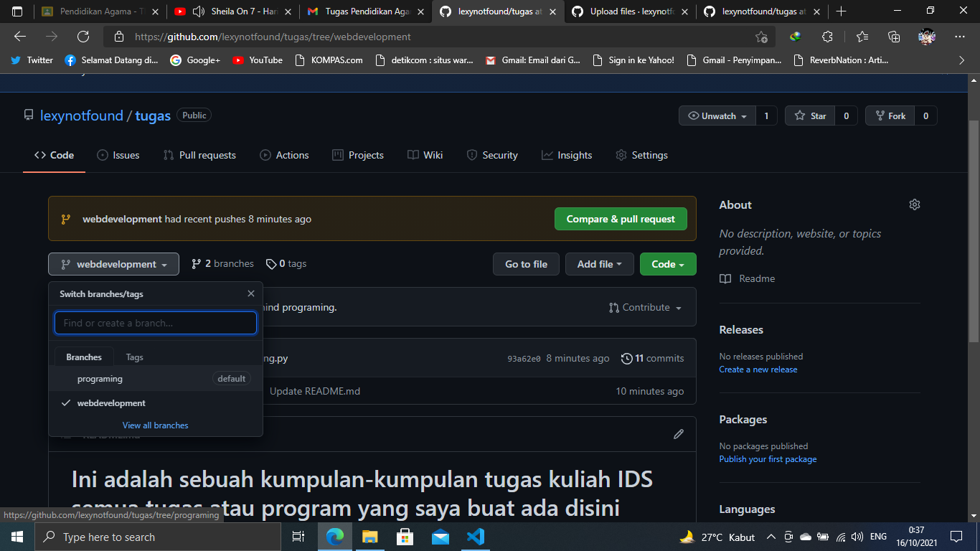Viewport: 980px width, 551px height.
Task: Open the green Code dropdown
Action: 668,264
